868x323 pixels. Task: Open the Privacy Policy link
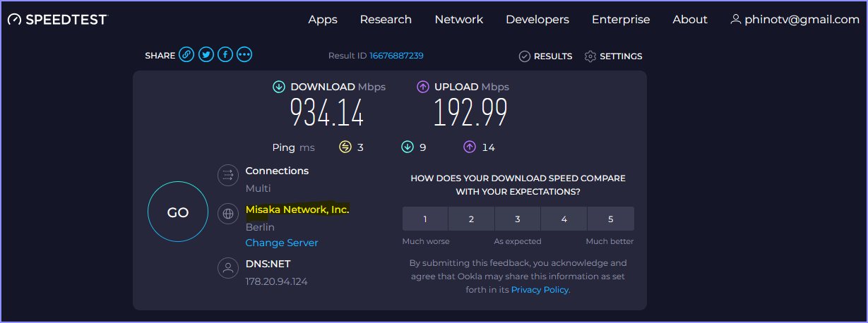(x=540, y=290)
